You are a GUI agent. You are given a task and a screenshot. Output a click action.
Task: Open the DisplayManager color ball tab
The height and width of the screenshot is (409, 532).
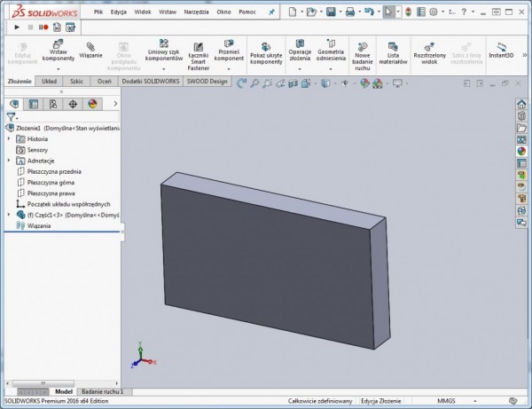(x=92, y=104)
